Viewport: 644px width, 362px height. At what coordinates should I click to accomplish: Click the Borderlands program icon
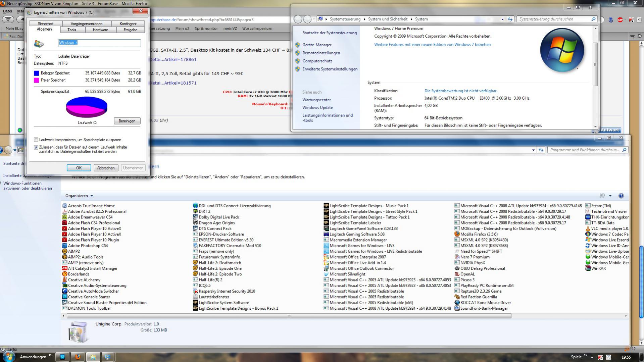point(65,274)
